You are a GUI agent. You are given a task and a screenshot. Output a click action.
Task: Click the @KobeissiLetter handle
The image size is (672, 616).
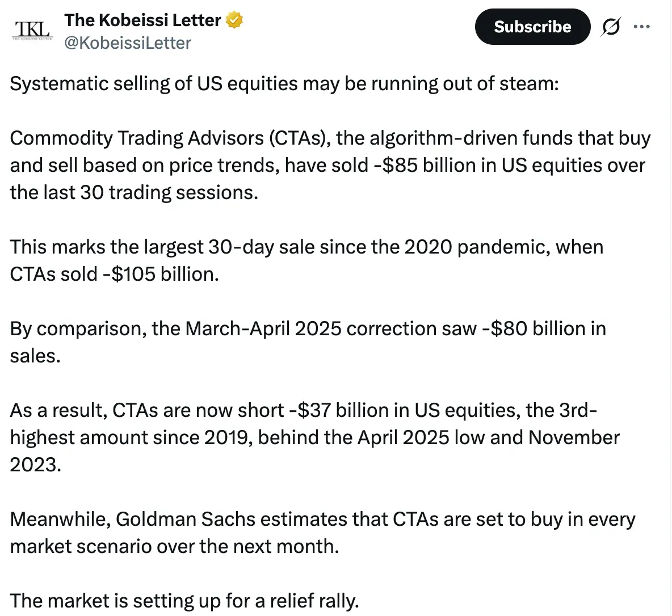click(x=128, y=43)
